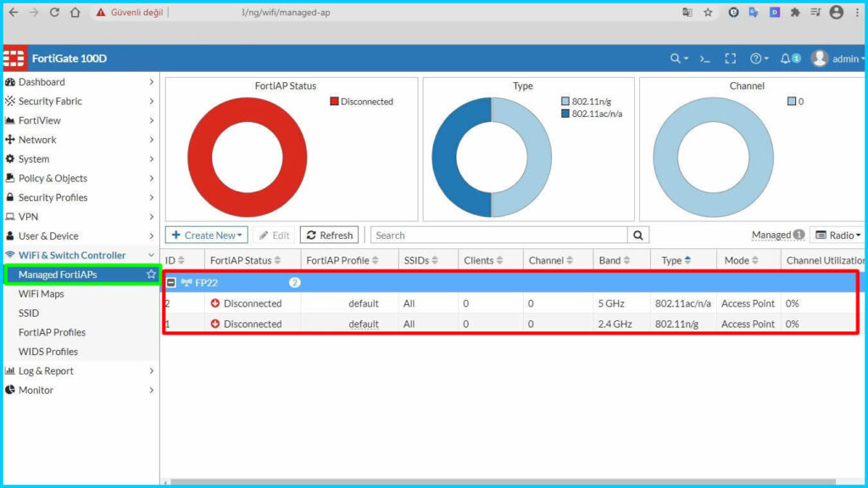The image size is (868, 488).
Task: Sort by the Type column
Action: (676, 261)
